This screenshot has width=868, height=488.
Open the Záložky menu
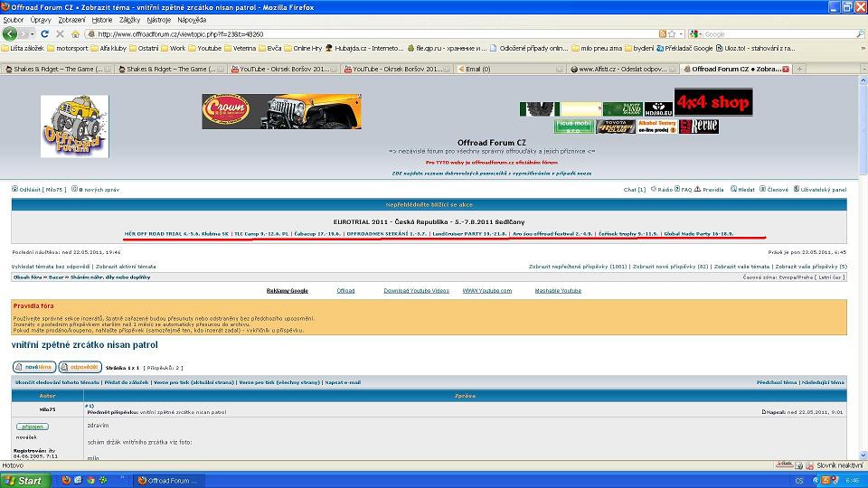click(x=130, y=19)
